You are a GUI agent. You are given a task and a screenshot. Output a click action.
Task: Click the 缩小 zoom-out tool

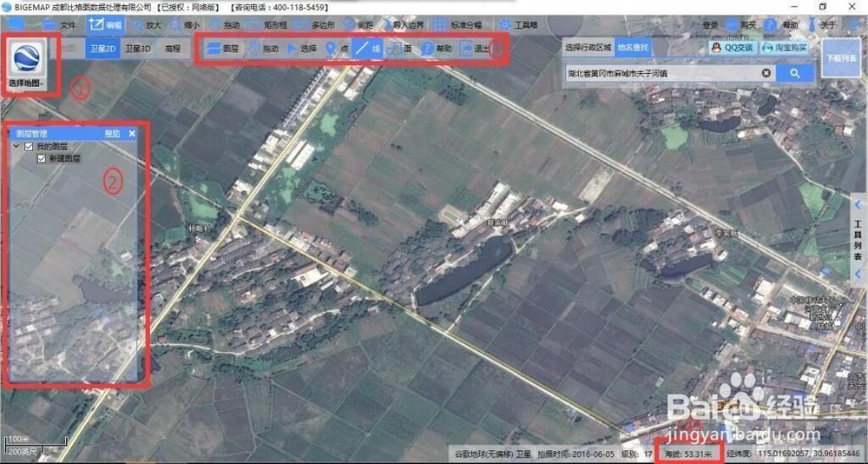click(x=186, y=25)
